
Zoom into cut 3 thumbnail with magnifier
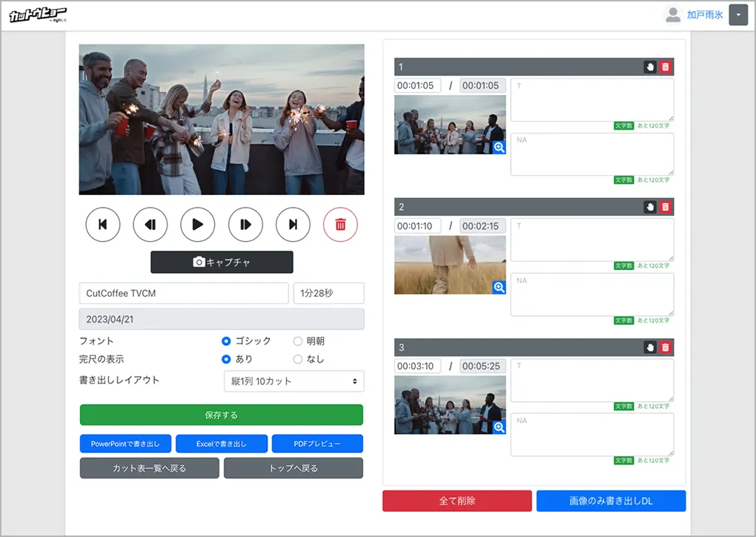499,427
